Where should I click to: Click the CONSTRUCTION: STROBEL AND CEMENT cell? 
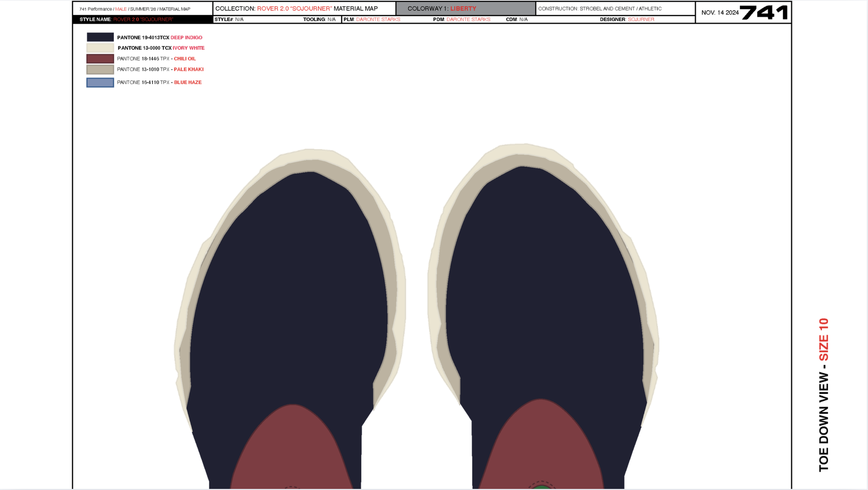[601, 9]
